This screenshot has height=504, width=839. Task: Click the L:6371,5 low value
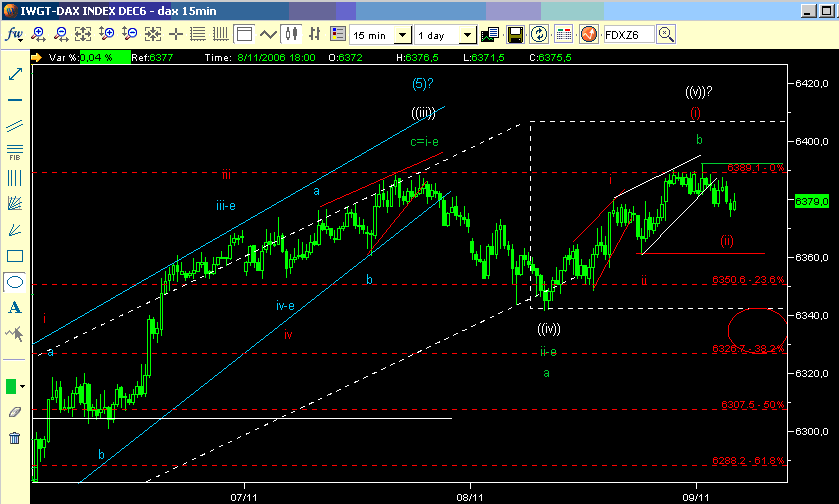(484, 57)
